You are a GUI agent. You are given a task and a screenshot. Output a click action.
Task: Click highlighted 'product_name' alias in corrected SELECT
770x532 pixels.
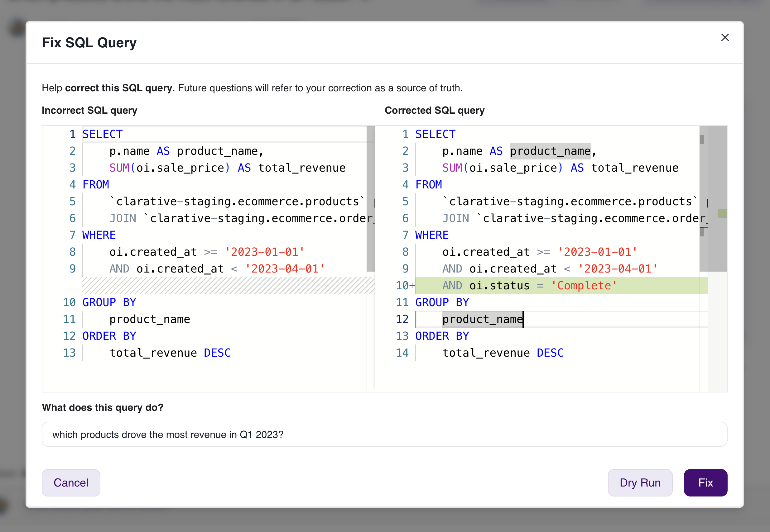550,151
